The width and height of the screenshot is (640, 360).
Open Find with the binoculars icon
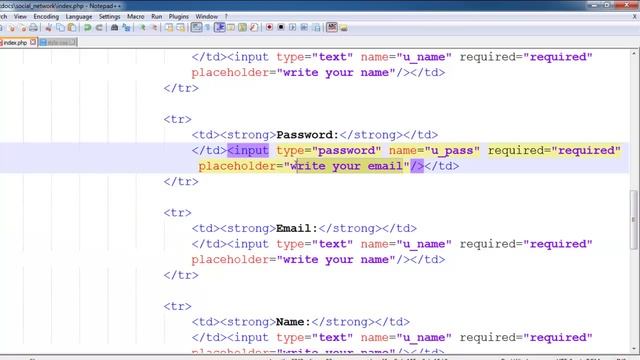[114, 28]
